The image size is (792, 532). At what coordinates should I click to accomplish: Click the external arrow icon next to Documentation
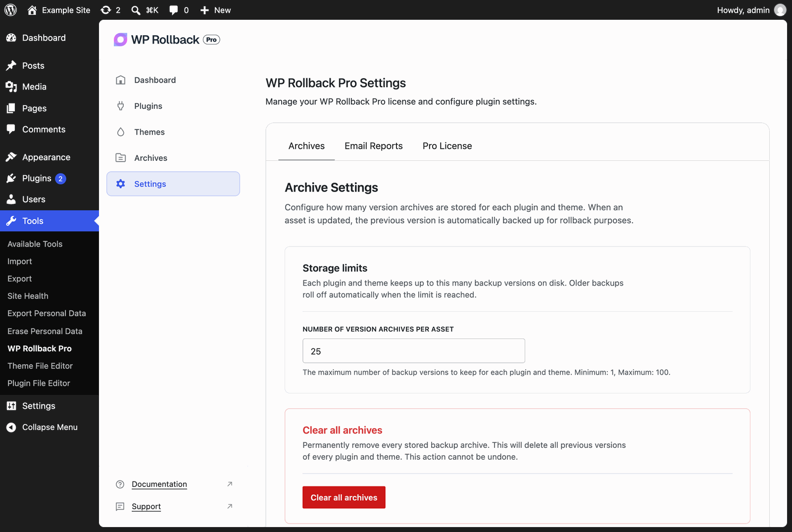230,484
